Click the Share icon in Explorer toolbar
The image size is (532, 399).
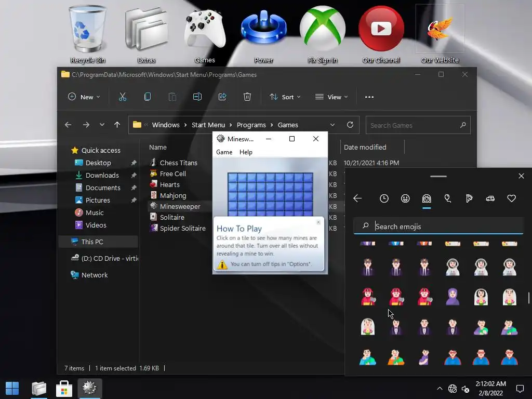point(222,97)
